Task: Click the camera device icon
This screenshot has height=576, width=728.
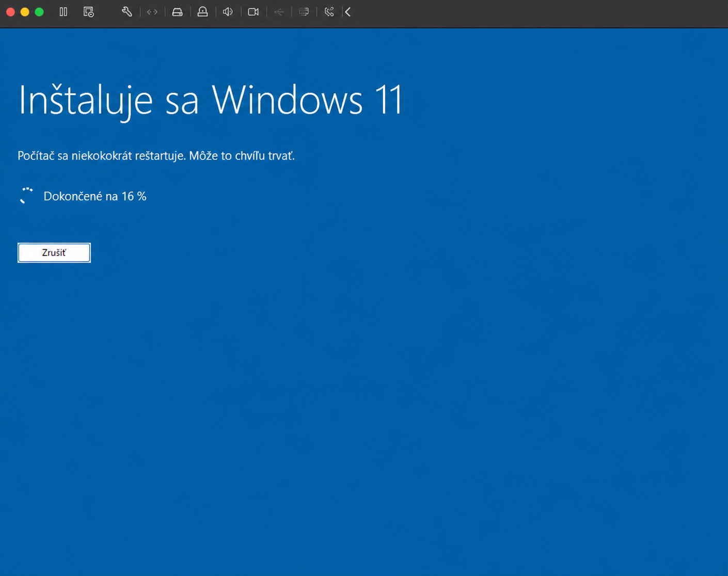Action: tap(253, 12)
